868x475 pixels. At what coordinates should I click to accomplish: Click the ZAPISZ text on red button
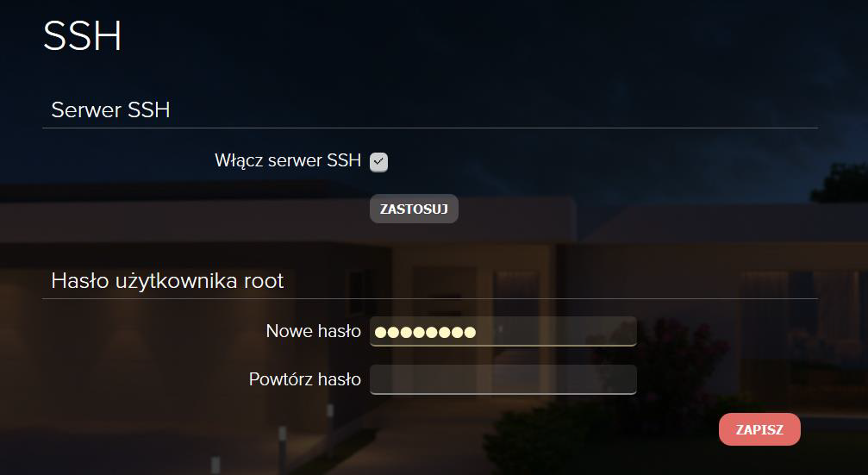point(759,429)
